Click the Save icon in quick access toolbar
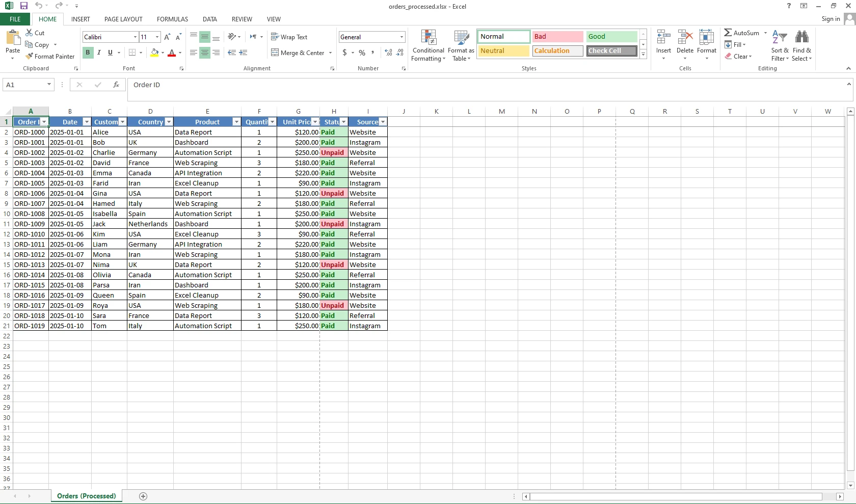The image size is (856, 504). [24, 6]
